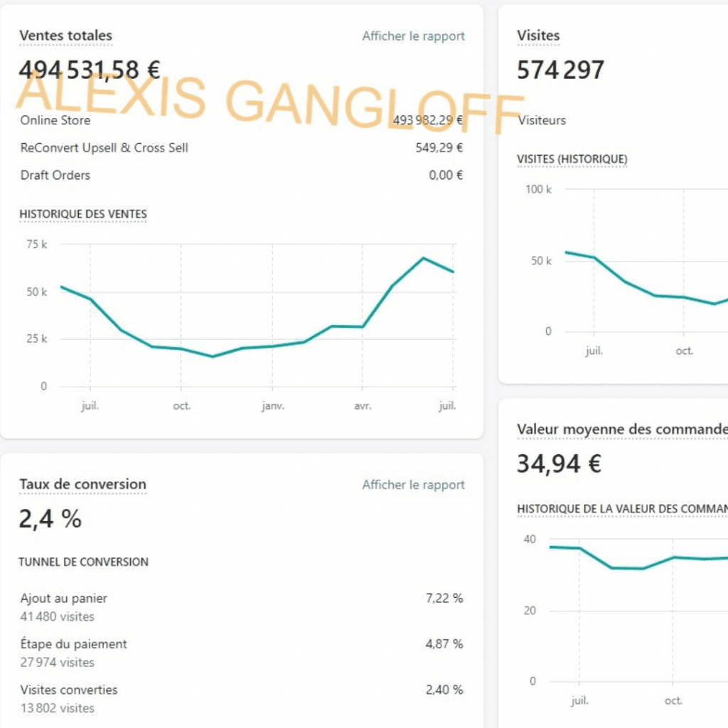
Task: Click the 'avr.' axis label on sales chart
Action: (x=363, y=406)
